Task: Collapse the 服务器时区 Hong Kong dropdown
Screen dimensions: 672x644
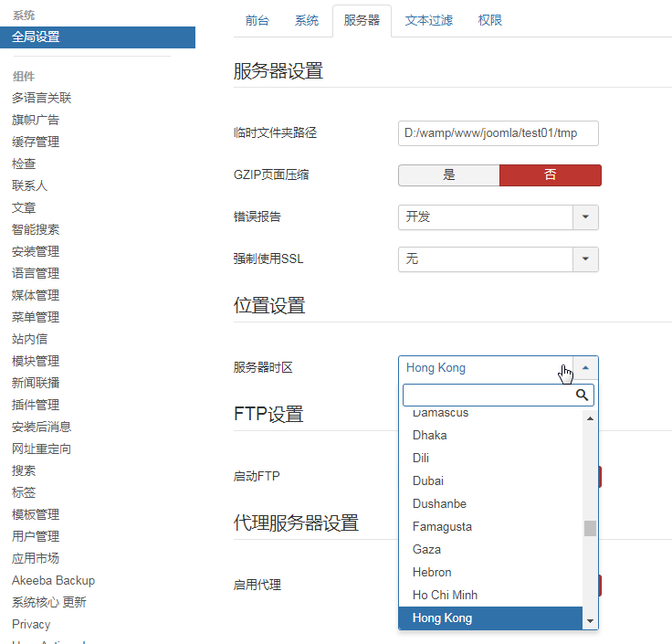Action: point(585,367)
